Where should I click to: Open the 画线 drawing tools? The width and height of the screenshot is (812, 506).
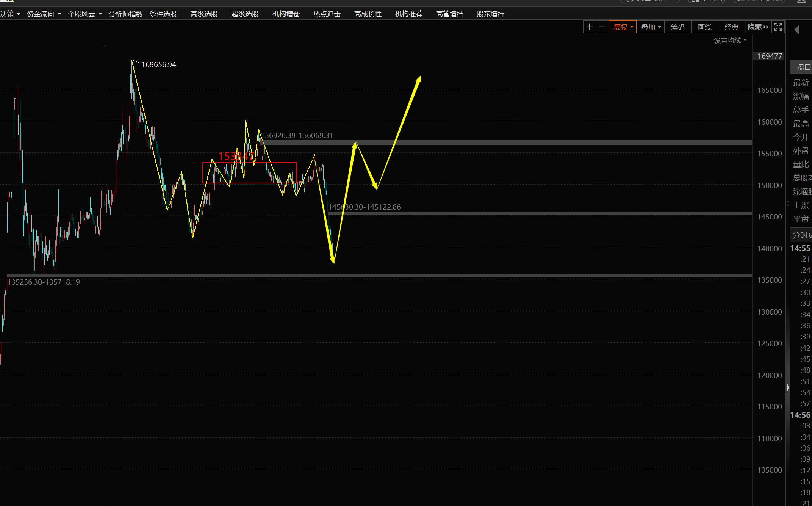[705, 27]
